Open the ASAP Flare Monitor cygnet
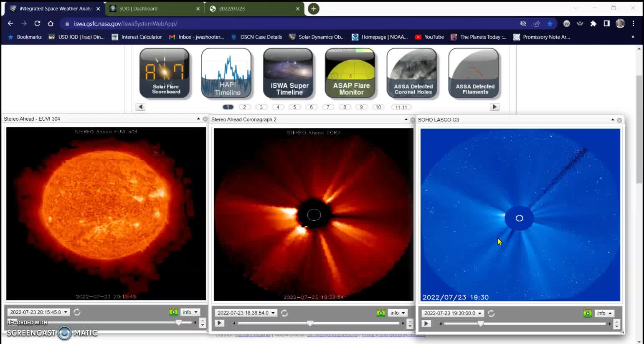This screenshot has width=644, height=344. tap(350, 73)
